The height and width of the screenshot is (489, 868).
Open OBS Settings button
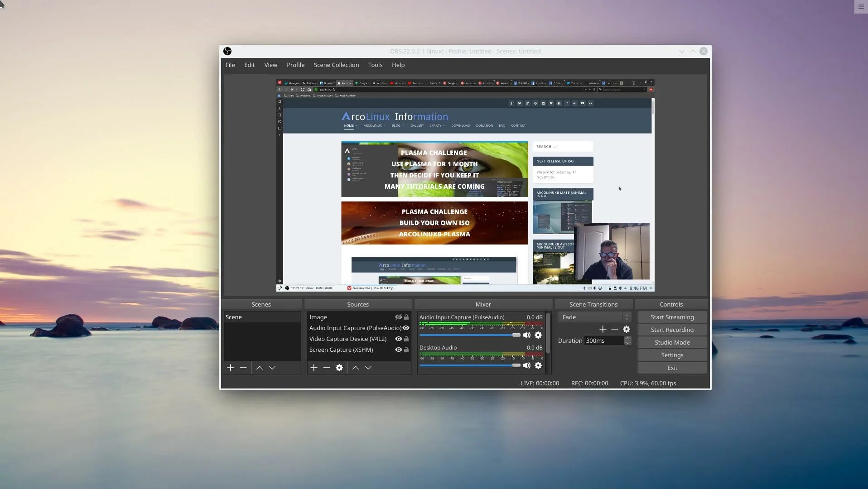click(x=672, y=355)
